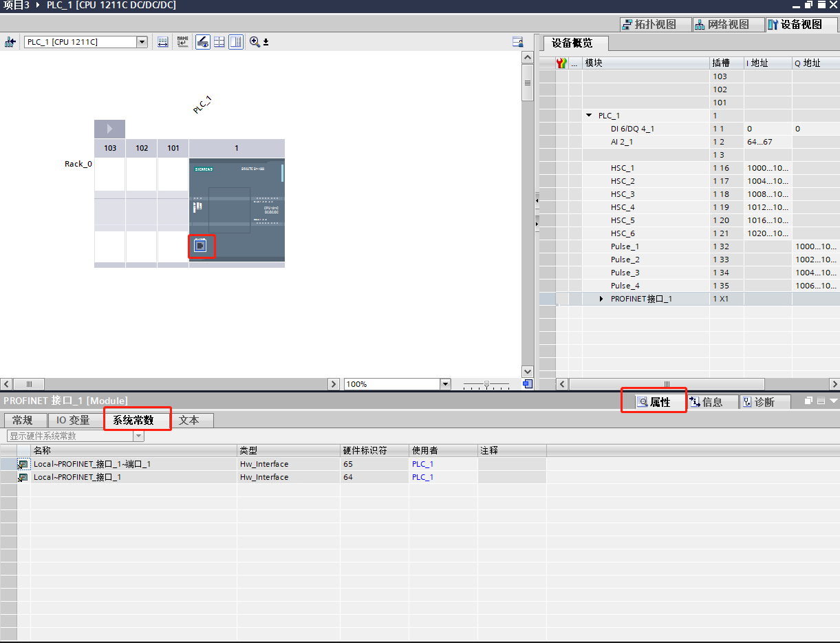
Task: Expand the rack slots arrow above slot 103
Action: (110, 129)
